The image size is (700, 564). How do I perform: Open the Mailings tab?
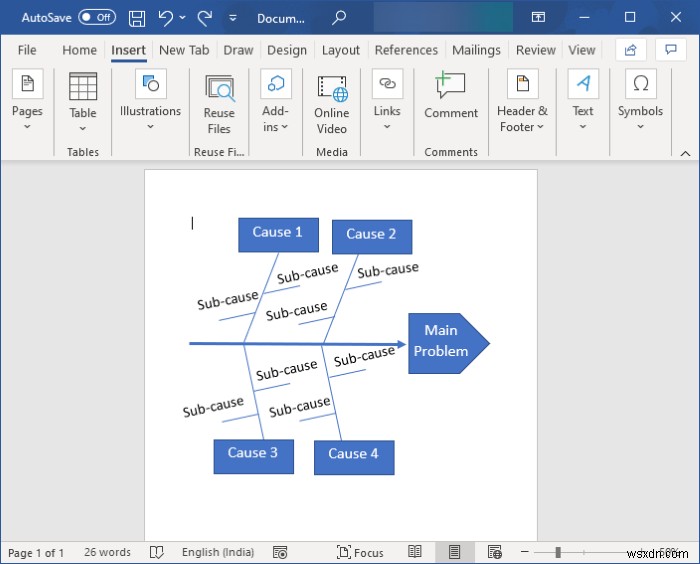(476, 50)
